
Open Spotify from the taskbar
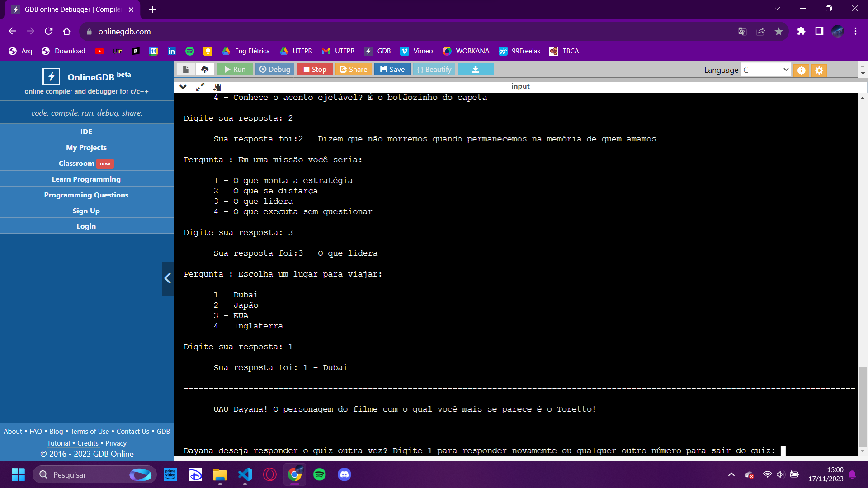click(319, 474)
